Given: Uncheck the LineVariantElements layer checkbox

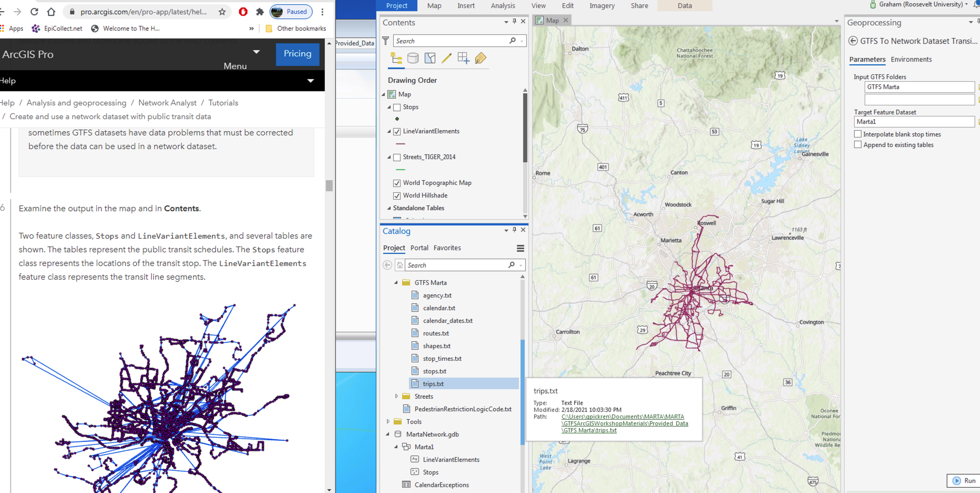Looking at the screenshot, I should [x=397, y=132].
